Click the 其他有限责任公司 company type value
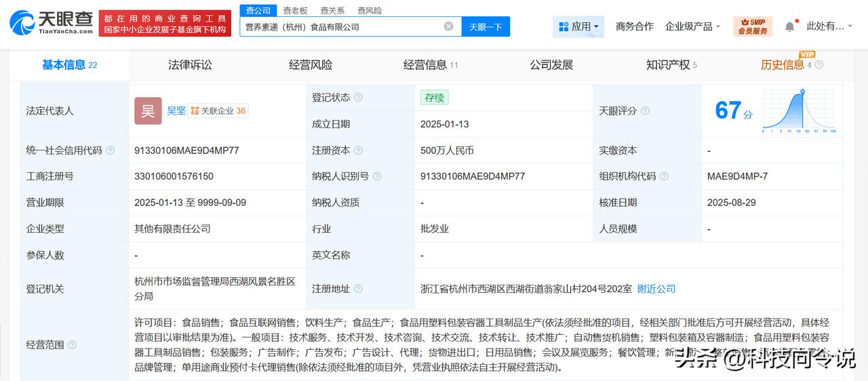 coord(173,229)
